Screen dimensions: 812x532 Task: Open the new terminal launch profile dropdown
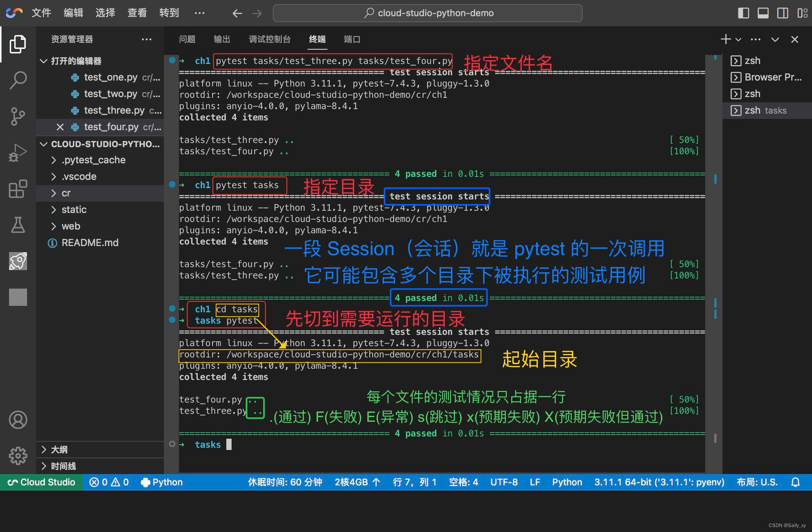pos(738,39)
